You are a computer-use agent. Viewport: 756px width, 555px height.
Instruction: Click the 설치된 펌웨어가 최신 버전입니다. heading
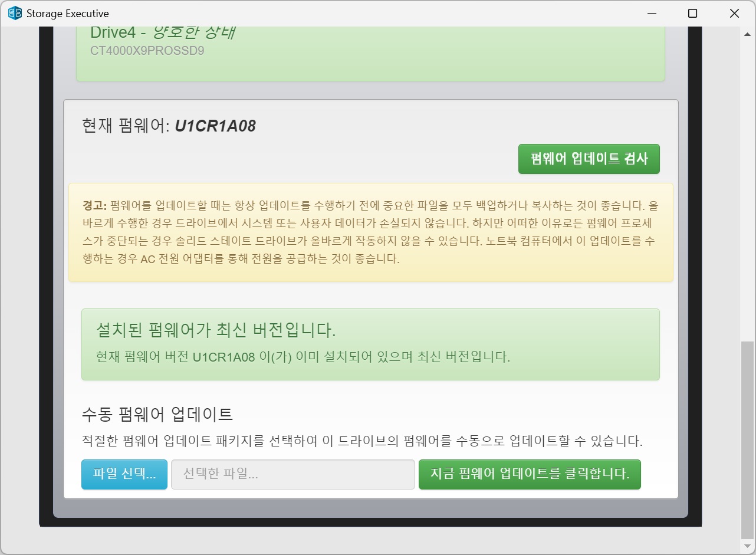216,330
